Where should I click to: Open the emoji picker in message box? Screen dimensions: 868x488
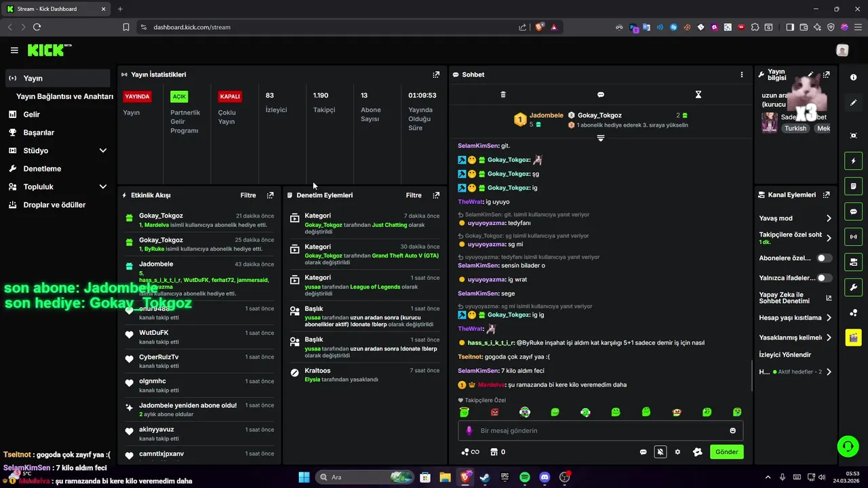[x=732, y=430]
